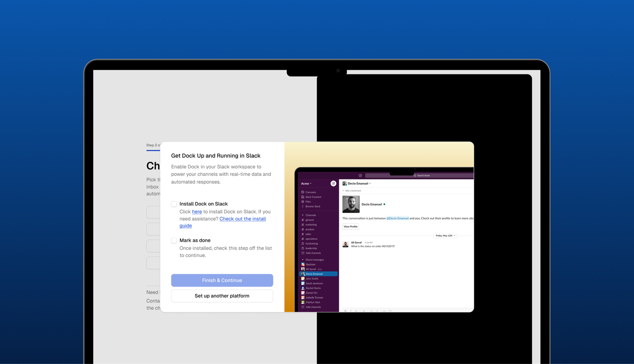Screen dimensions: 634x364
Task: Open Slack Connect in the sidebar
Action: (x=311, y=197)
